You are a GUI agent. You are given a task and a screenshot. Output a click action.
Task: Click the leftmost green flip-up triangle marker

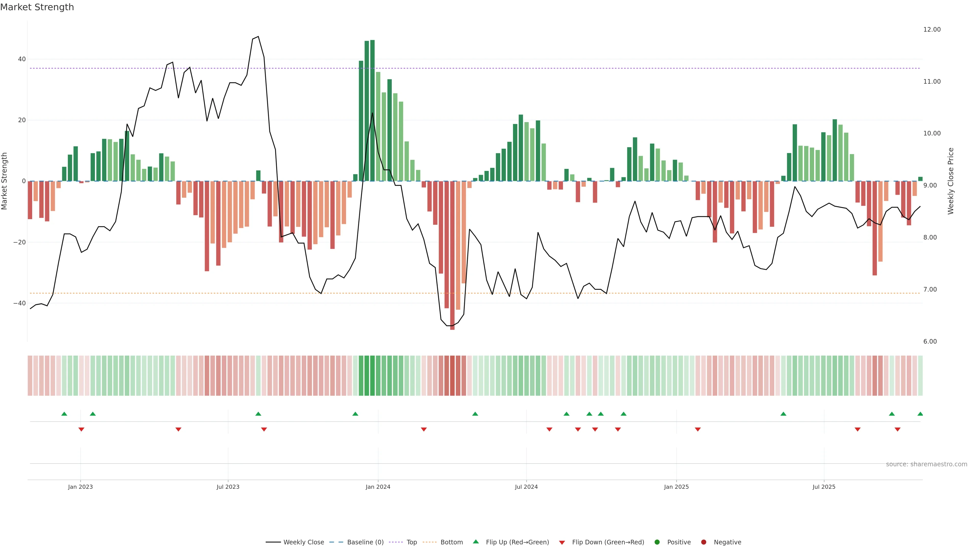pos(64,414)
